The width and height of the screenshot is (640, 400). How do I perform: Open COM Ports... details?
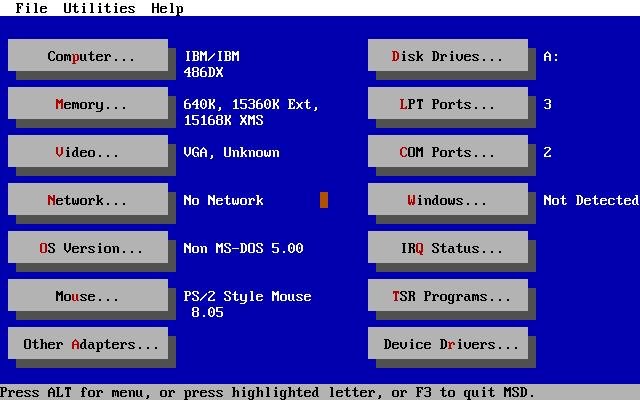(448, 151)
